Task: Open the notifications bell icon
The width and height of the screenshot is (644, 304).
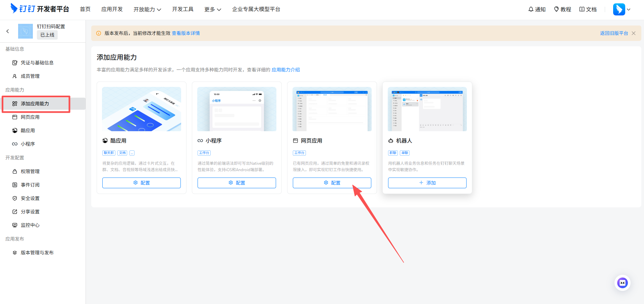Action: coord(531,9)
